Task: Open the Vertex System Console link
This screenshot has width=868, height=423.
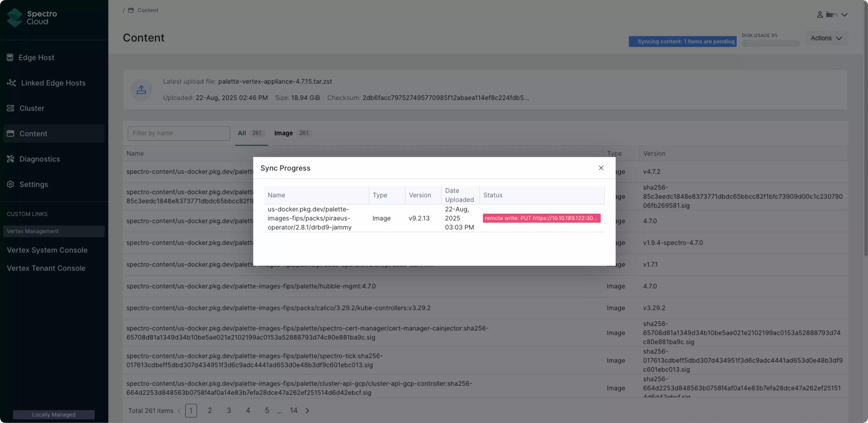Action: (x=47, y=250)
